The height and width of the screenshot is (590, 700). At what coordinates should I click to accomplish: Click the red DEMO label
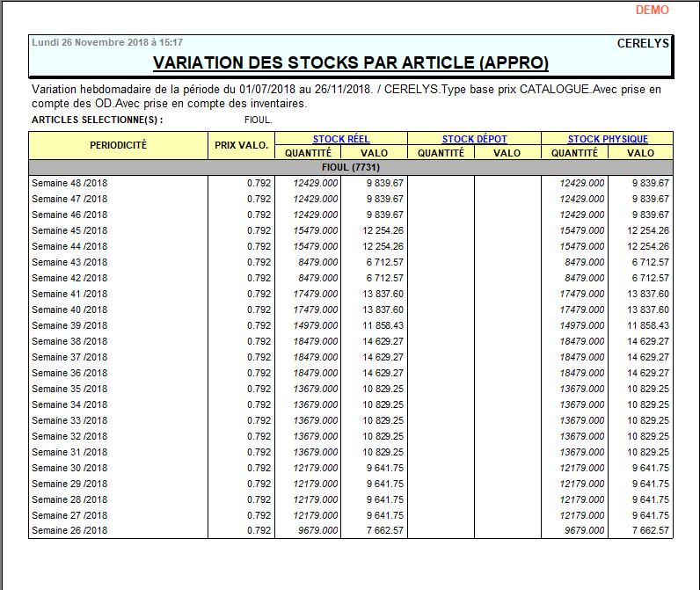[x=652, y=11]
